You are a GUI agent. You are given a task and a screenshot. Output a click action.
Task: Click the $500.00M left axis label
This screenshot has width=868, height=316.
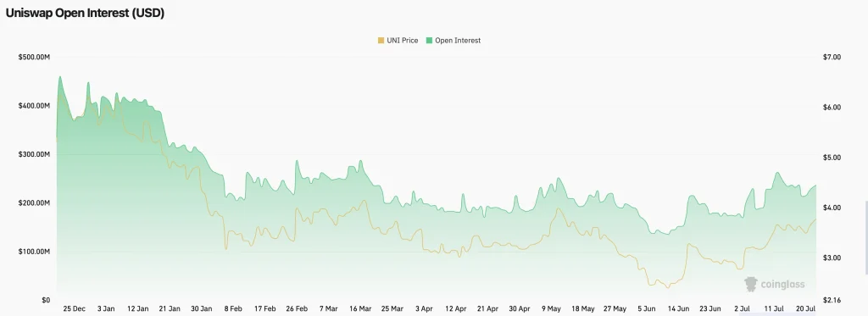point(35,57)
